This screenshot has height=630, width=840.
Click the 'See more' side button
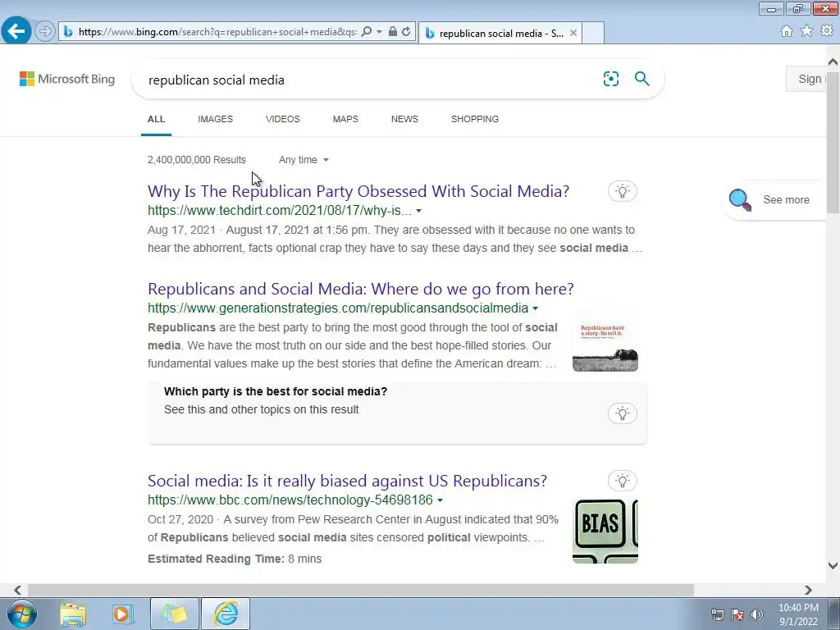coord(775,200)
